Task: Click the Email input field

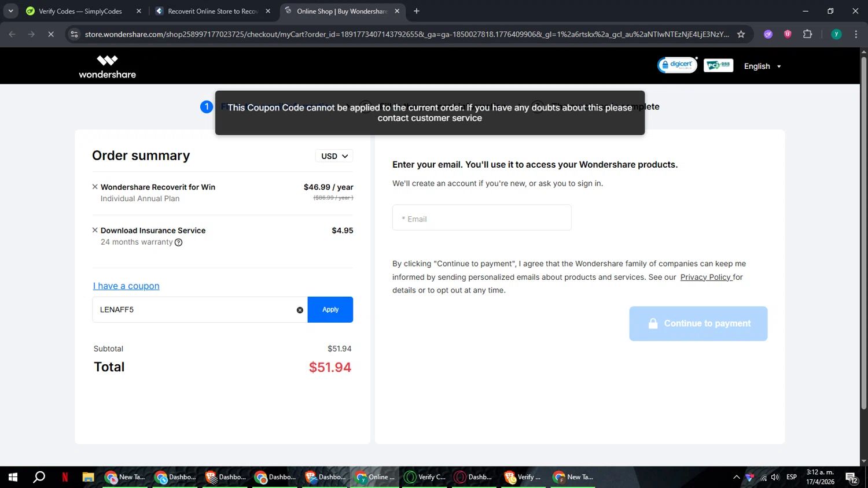Action: [482, 217]
